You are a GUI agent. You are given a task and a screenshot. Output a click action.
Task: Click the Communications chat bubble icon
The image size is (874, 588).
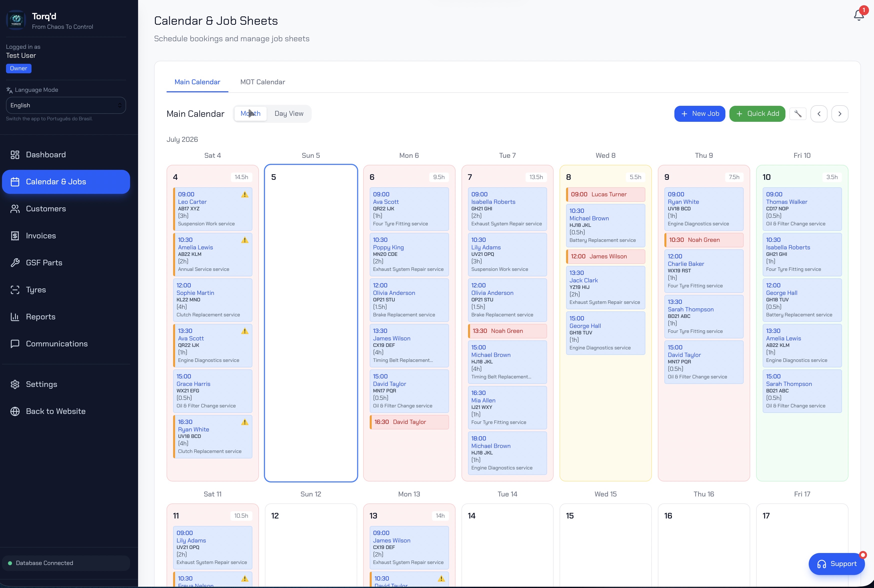[x=15, y=344]
